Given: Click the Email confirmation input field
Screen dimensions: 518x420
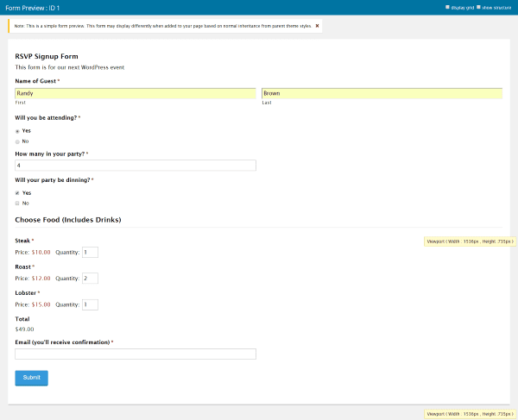Looking at the screenshot, I should [136, 354].
